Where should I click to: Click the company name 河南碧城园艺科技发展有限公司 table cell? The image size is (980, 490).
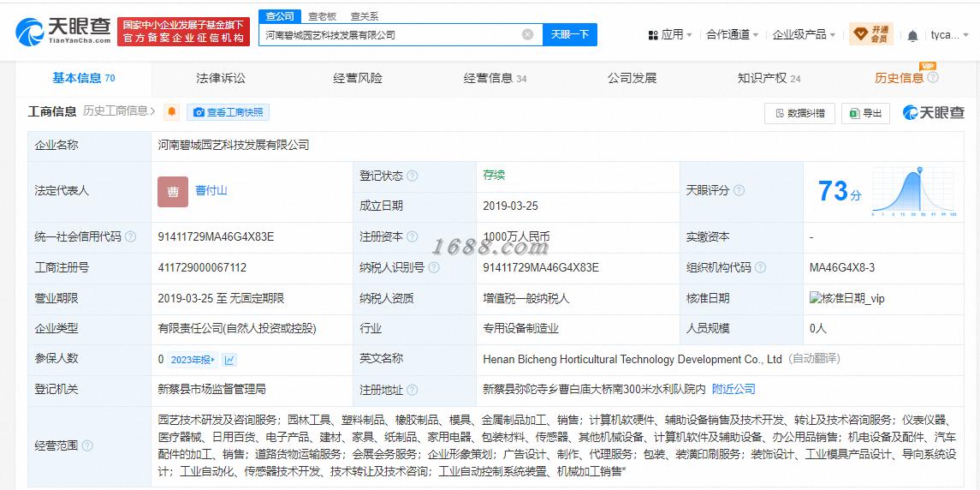click(234, 145)
